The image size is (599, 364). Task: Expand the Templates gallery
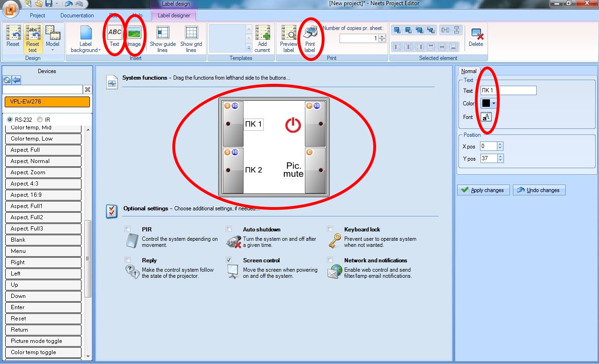pos(249,48)
